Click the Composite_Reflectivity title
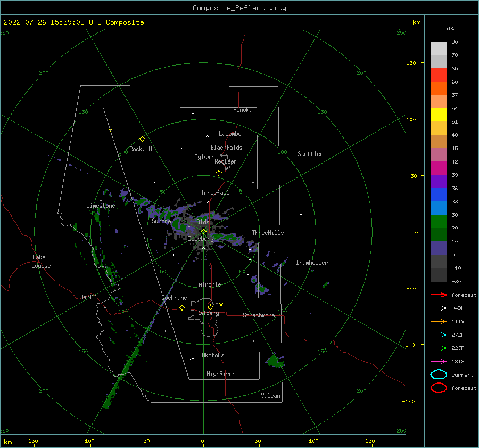This screenshot has height=448, width=479. [x=239, y=8]
